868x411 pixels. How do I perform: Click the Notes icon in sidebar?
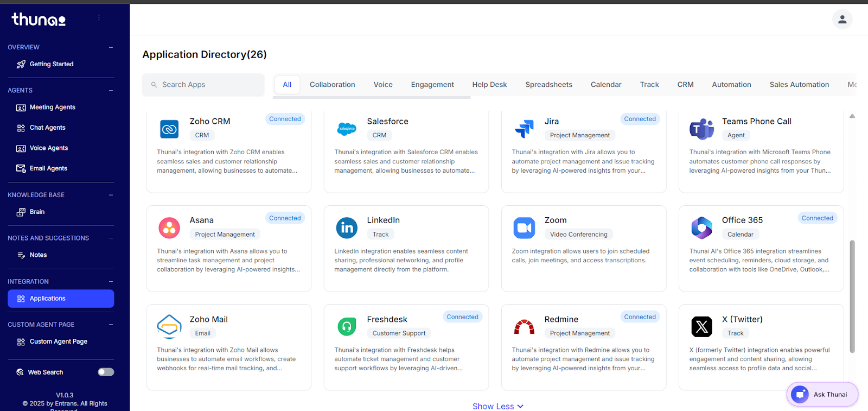point(21,255)
